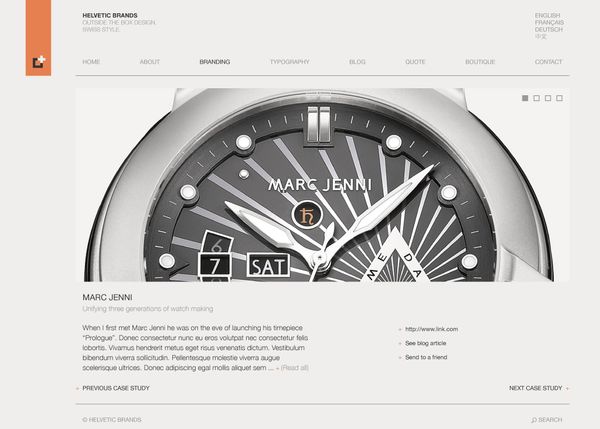Go to PREVIOUS CASE STUDY

click(x=116, y=388)
